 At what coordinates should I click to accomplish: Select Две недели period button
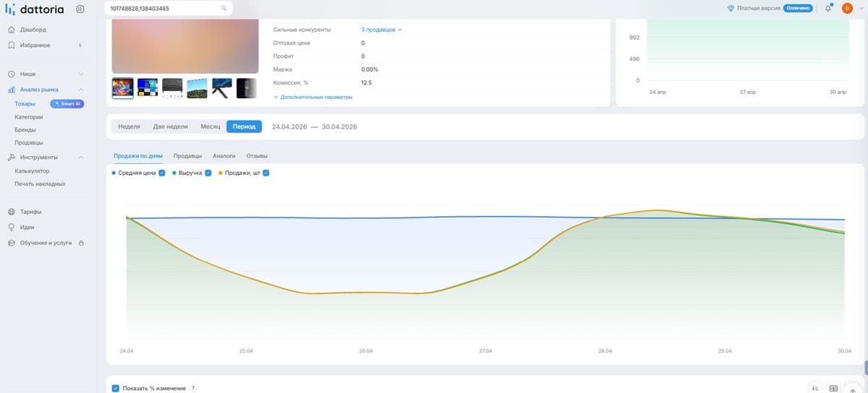[x=170, y=126]
